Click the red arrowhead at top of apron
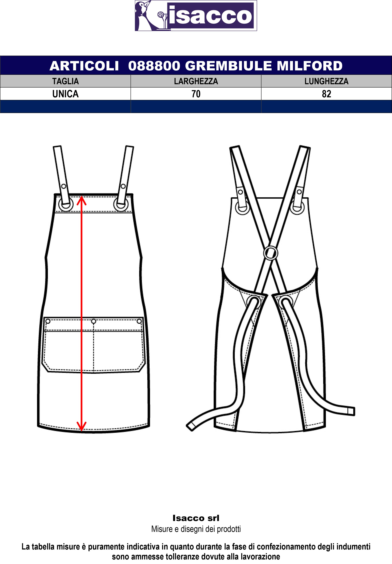Viewport: 392px width, 564px height. [x=82, y=200]
